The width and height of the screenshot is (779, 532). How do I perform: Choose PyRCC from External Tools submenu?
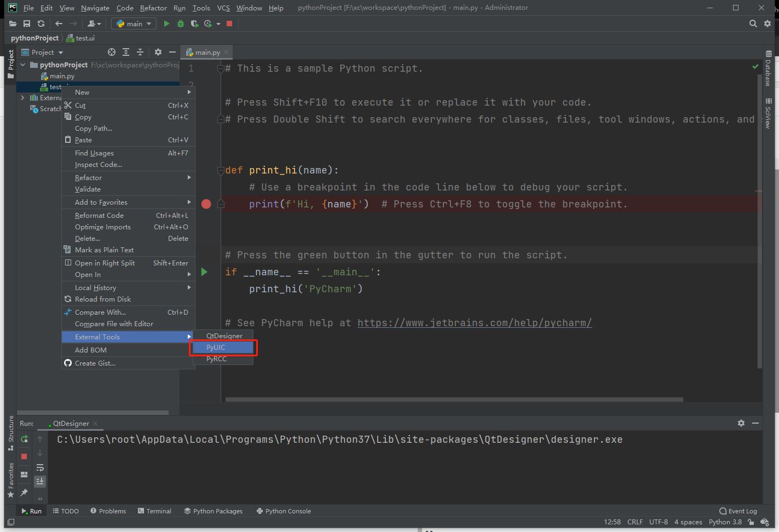[223, 358]
